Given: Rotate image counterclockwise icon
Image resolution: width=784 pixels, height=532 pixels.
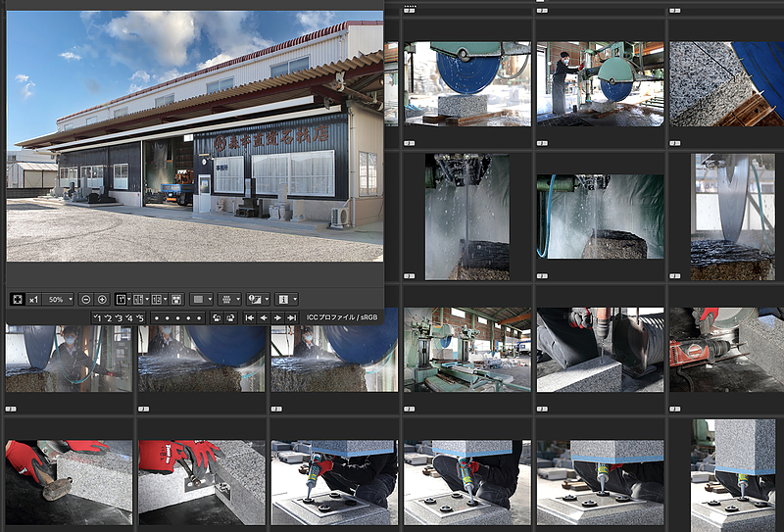Looking at the screenshot, I should tap(217, 318).
